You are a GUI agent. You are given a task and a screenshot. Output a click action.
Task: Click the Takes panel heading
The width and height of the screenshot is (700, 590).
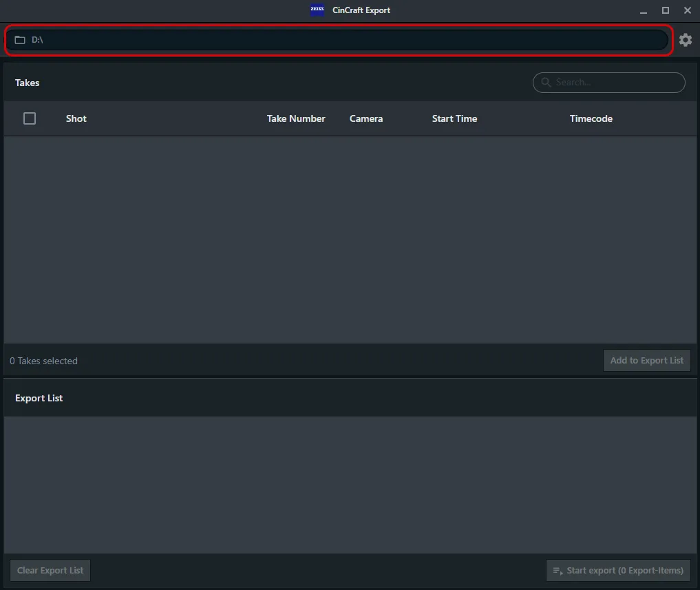pos(28,83)
